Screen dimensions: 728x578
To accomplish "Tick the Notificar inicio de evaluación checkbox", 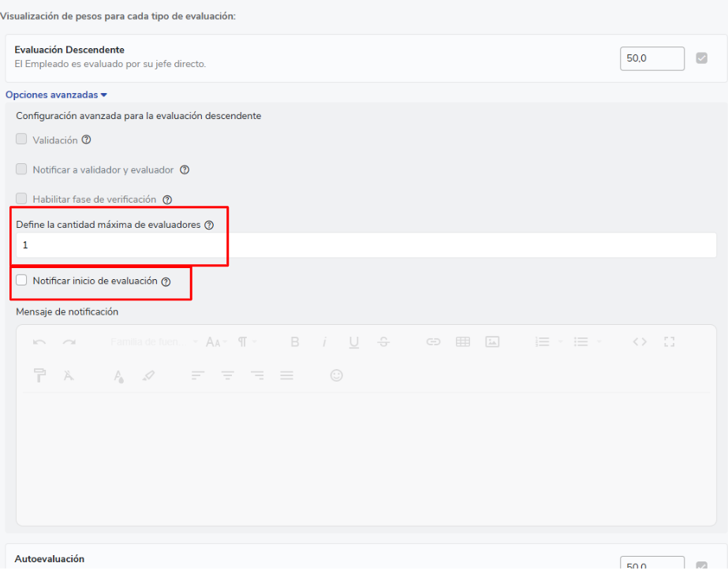I will pyautogui.click(x=21, y=281).
